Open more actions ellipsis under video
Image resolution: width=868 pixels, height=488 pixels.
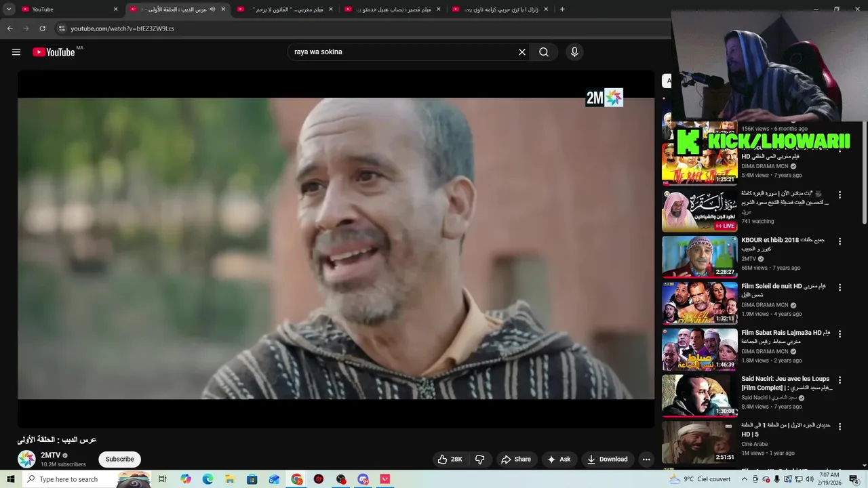tap(646, 460)
